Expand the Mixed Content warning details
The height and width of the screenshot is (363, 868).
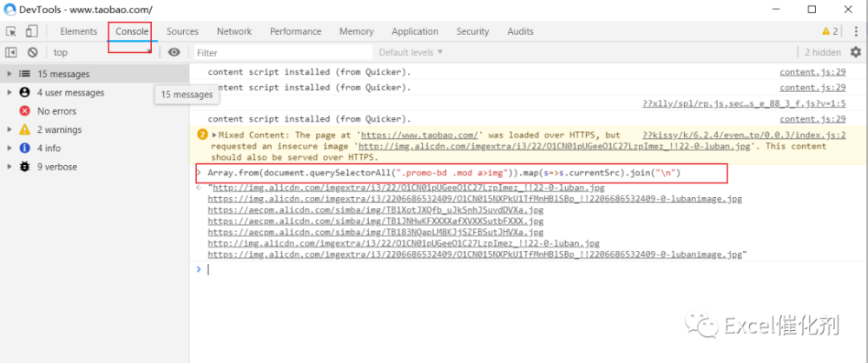214,135
